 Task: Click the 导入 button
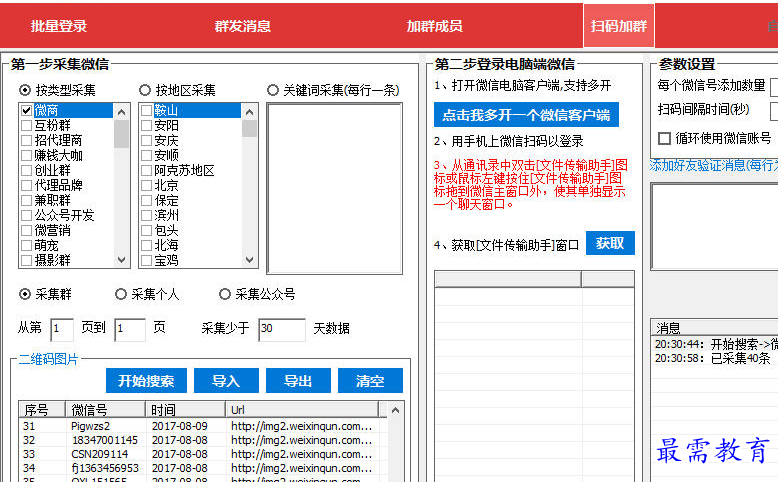click(226, 381)
